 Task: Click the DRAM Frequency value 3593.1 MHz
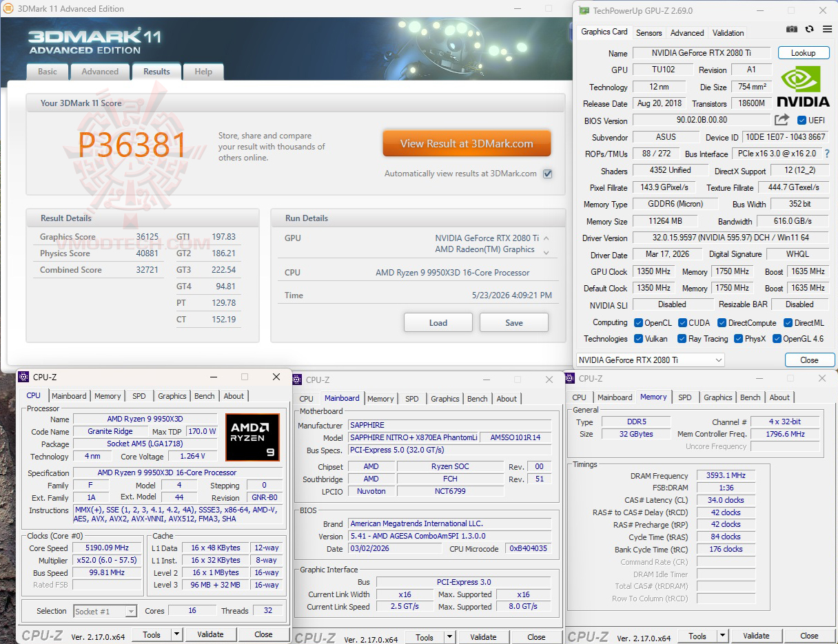click(726, 475)
